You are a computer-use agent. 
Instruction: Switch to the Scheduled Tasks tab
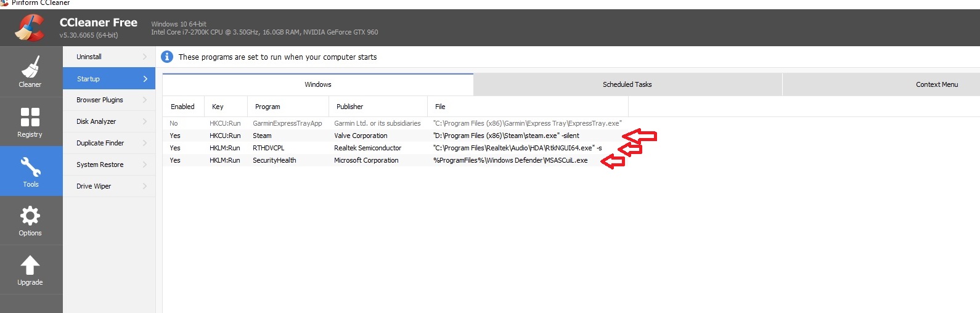627,84
